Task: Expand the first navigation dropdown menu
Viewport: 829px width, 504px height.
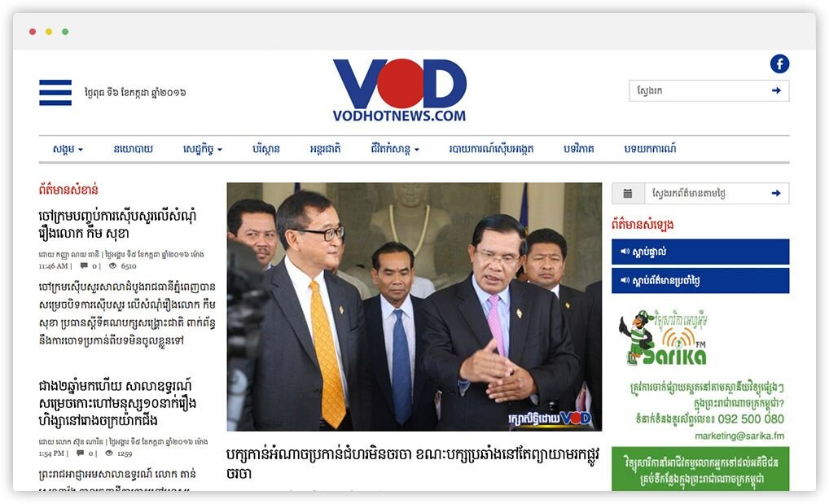Action: pyautogui.click(x=68, y=149)
